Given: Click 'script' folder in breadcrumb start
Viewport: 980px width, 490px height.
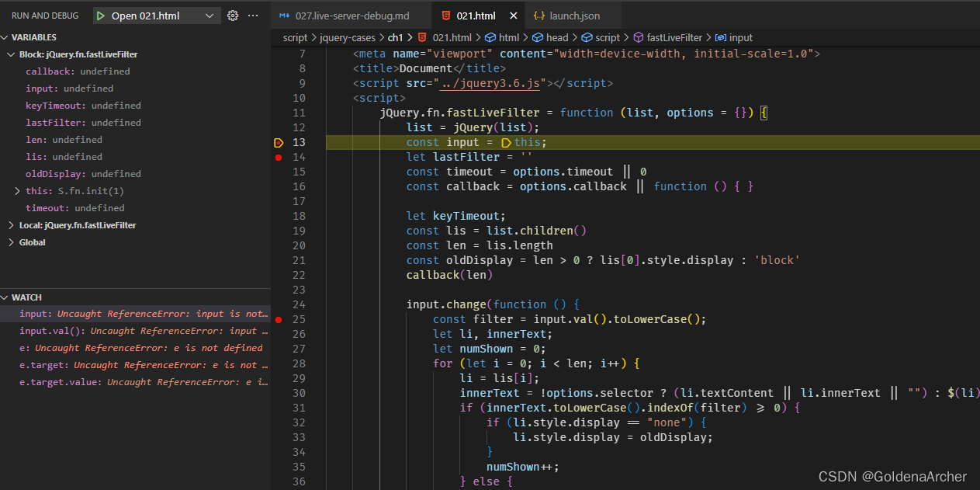Looking at the screenshot, I should [x=295, y=37].
